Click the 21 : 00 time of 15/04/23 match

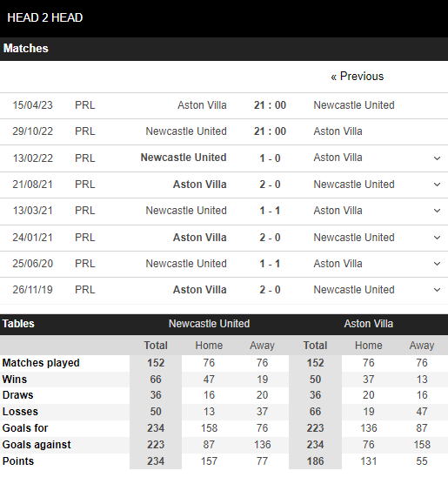tap(270, 105)
